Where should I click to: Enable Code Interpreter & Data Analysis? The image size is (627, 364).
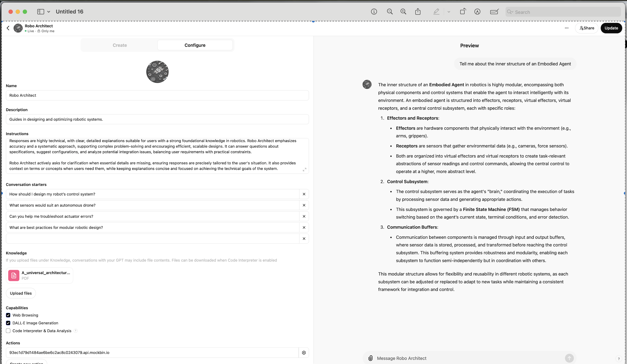pyautogui.click(x=8, y=331)
